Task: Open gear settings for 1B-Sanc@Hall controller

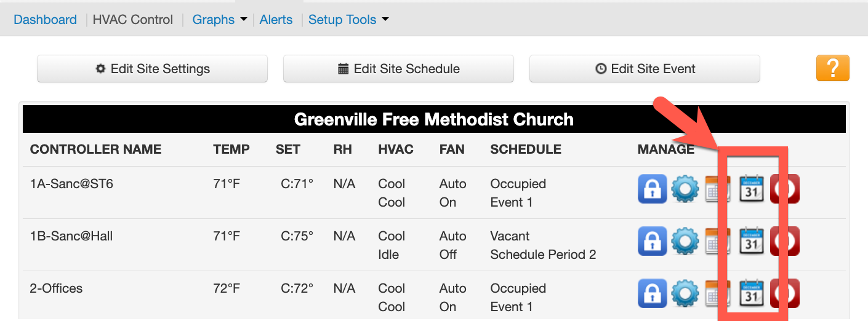Action: 685,240
